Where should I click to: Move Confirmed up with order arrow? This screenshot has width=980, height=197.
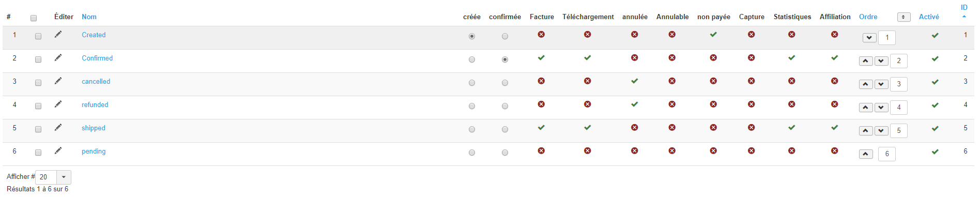(x=866, y=61)
